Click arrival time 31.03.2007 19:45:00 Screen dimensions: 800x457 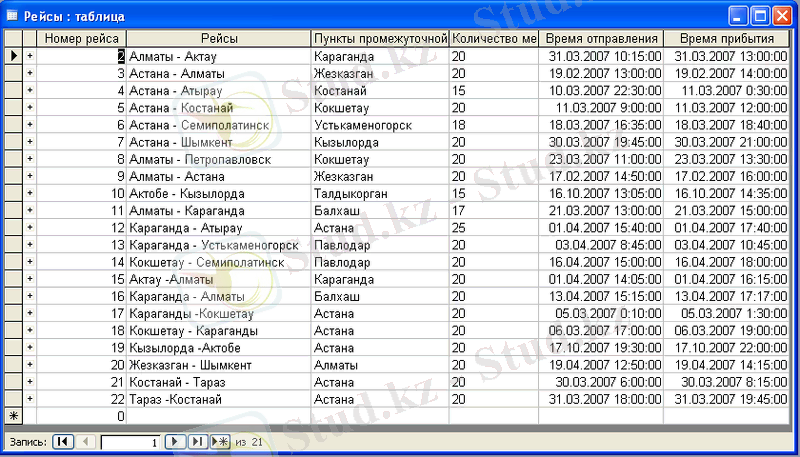click(x=727, y=399)
